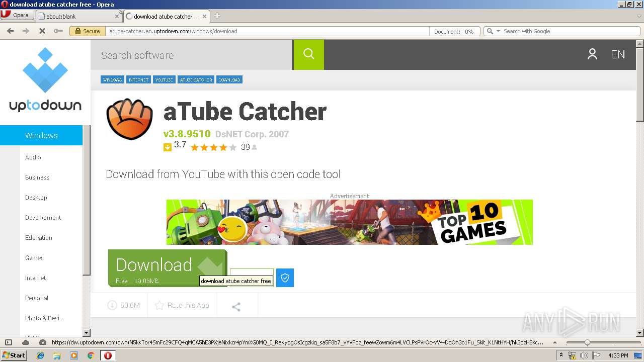Click the Secure padlock badge
Viewport: 644px width, 362px height.
(x=87, y=31)
